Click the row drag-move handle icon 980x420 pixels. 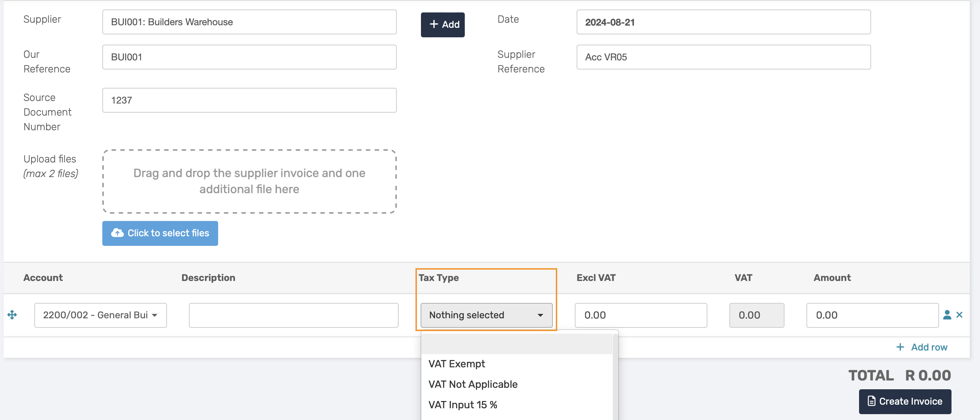[x=12, y=315]
